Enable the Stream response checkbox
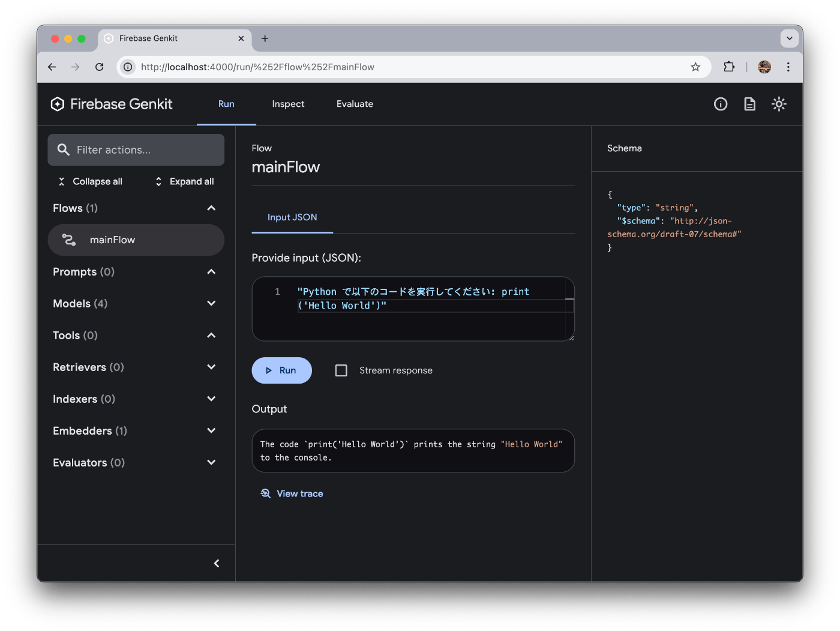Image resolution: width=840 pixels, height=631 pixels. [x=341, y=370]
